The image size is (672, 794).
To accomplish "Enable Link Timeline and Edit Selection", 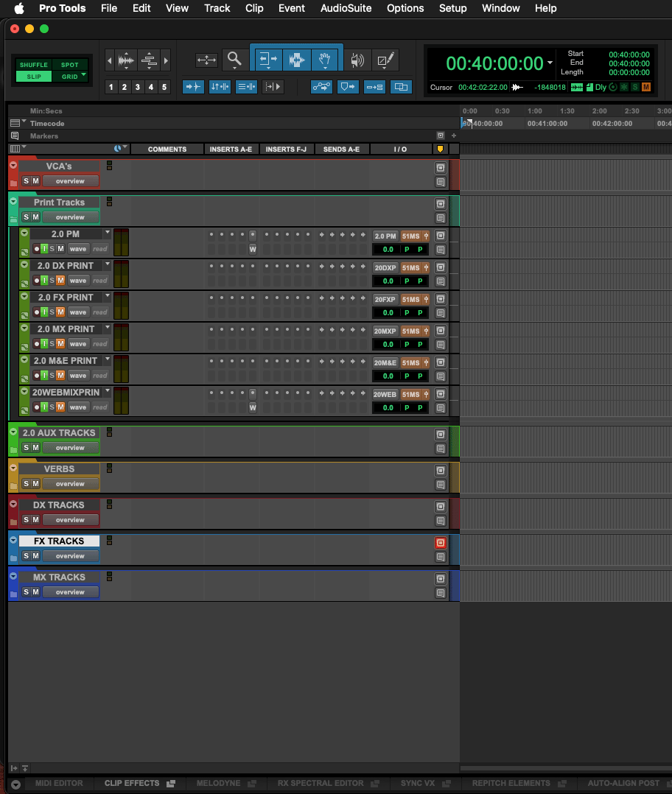I will (x=220, y=87).
